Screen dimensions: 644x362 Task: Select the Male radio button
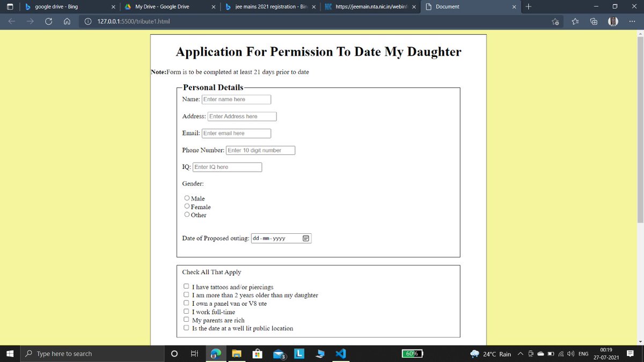(x=187, y=198)
